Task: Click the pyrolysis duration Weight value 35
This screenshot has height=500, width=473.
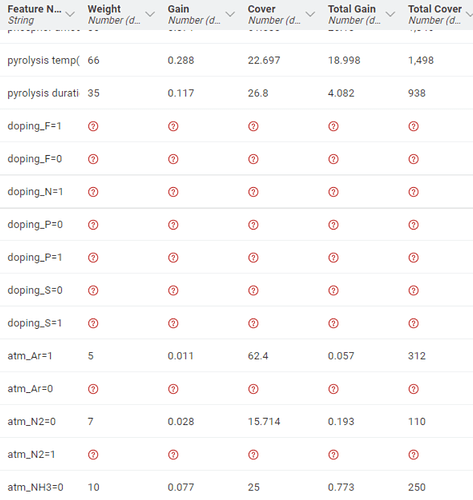Action: [x=93, y=93]
